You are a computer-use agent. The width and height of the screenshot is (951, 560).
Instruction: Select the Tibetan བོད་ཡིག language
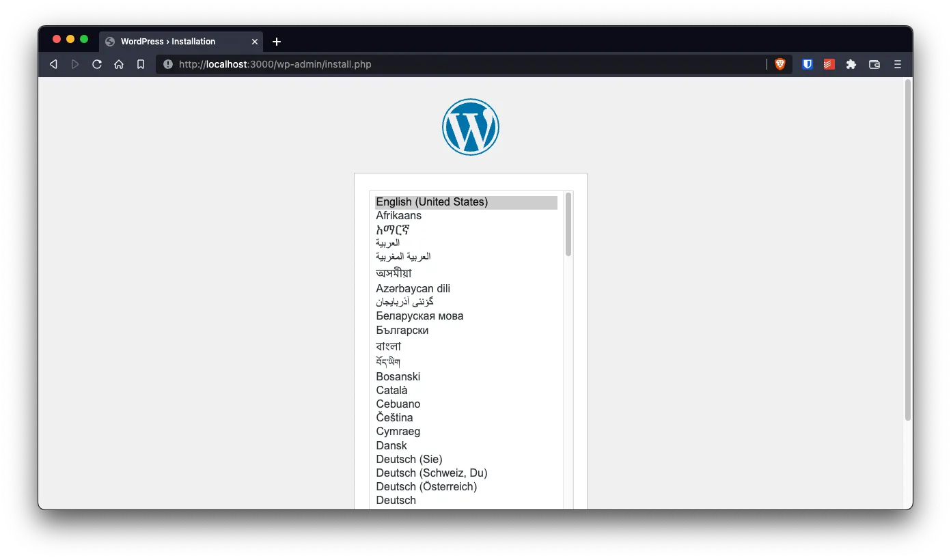466,361
